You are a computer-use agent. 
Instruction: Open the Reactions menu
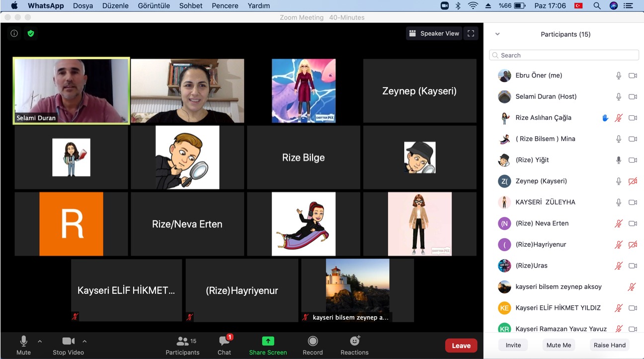pyautogui.click(x=354, y=346)
